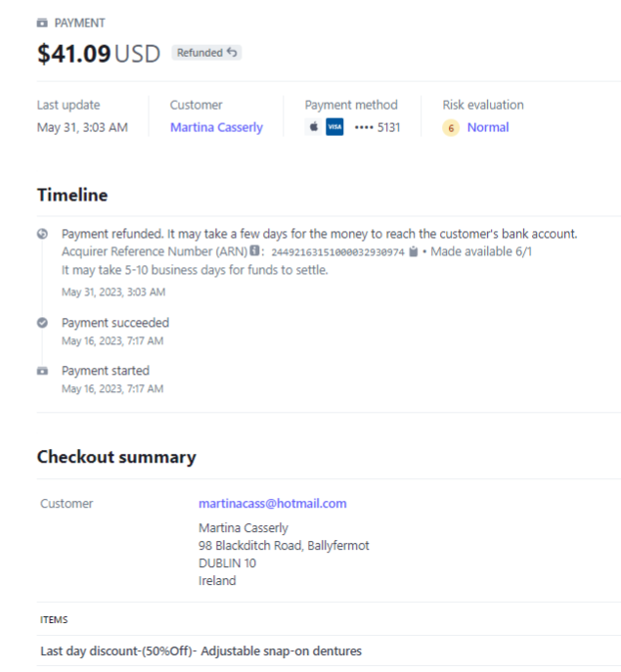Click the adjustable snap-on dentures item row
Viewport: 621px width, 672px height.
[x=200, y=650]
